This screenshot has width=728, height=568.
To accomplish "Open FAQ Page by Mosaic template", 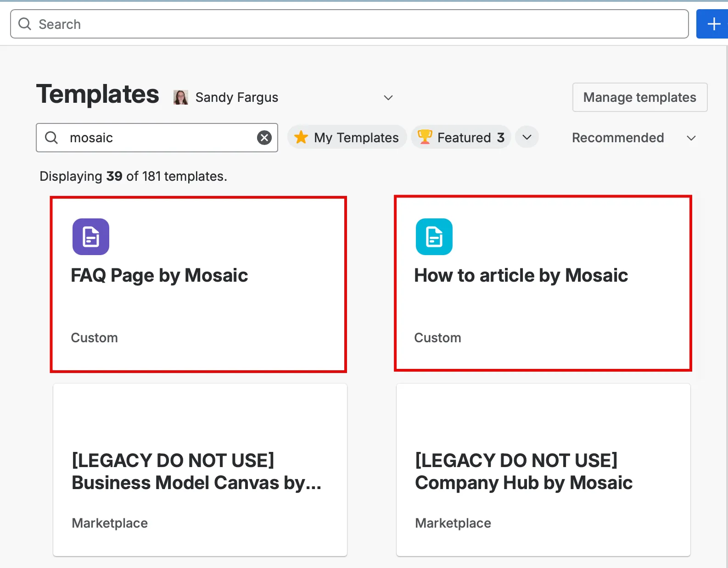I will pos(198,284).
